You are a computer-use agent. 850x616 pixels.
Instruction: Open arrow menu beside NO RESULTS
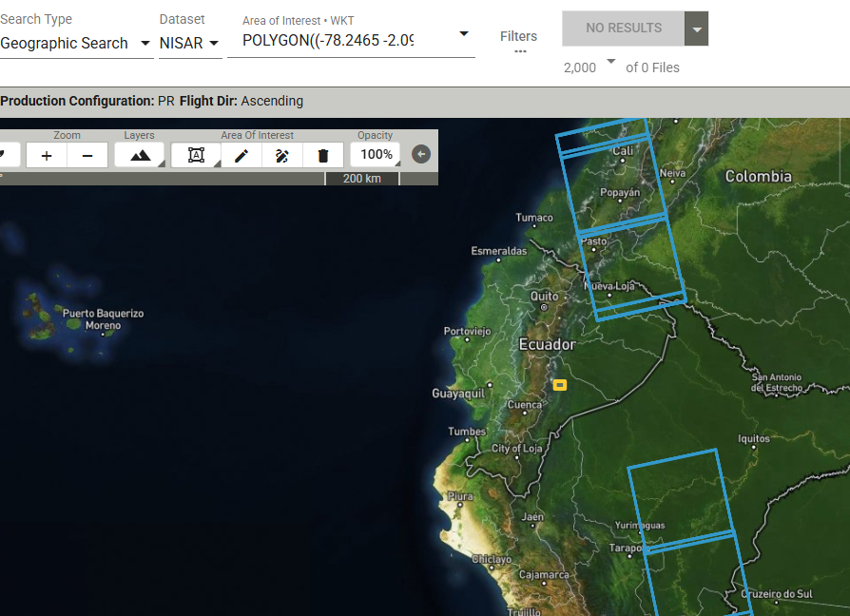click(x=697, y=29)
